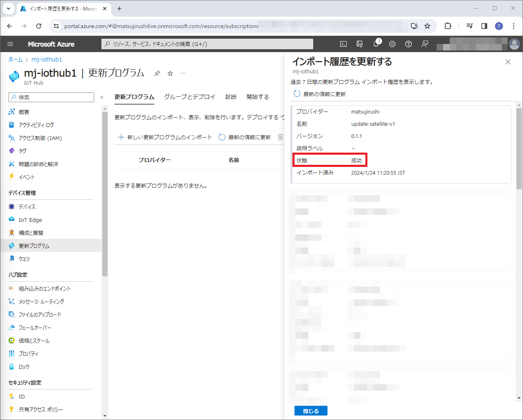Launch Cloud Shell from the top bar

pos(343,44)
